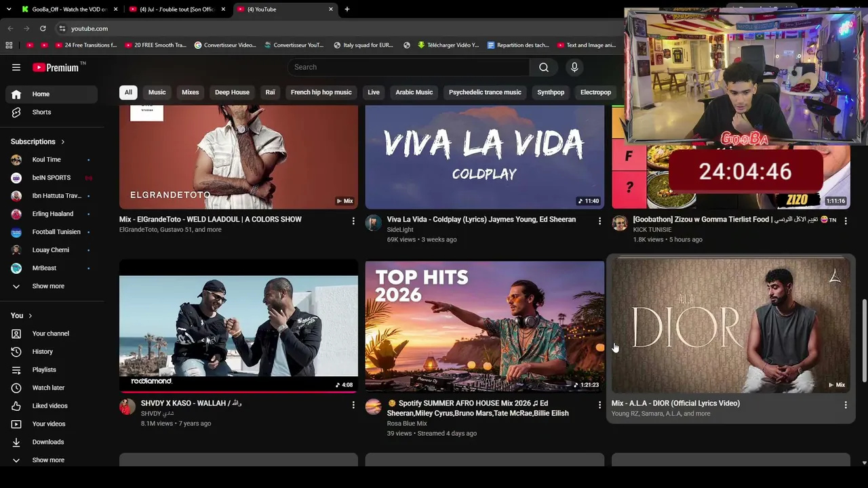Open the Erling Haaland channel avatar
This screenshot has width=868, height=488.
pos(16,213)
